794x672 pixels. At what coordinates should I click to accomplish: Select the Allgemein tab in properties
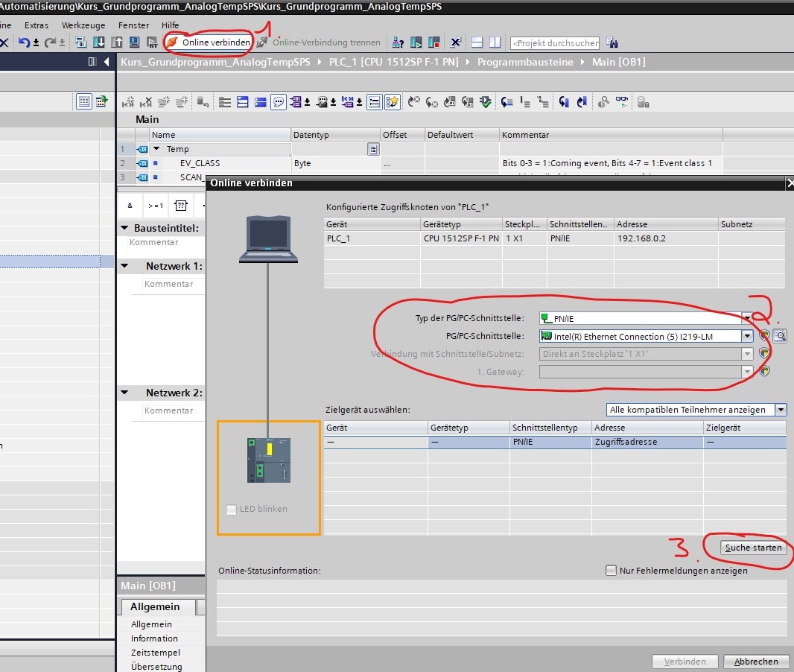154,607
